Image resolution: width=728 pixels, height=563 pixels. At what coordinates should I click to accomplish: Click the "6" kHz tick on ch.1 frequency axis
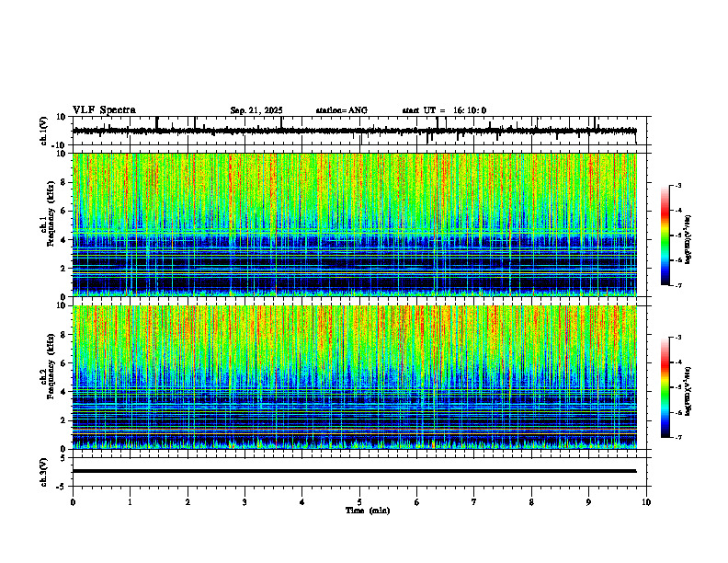point(64,211)
